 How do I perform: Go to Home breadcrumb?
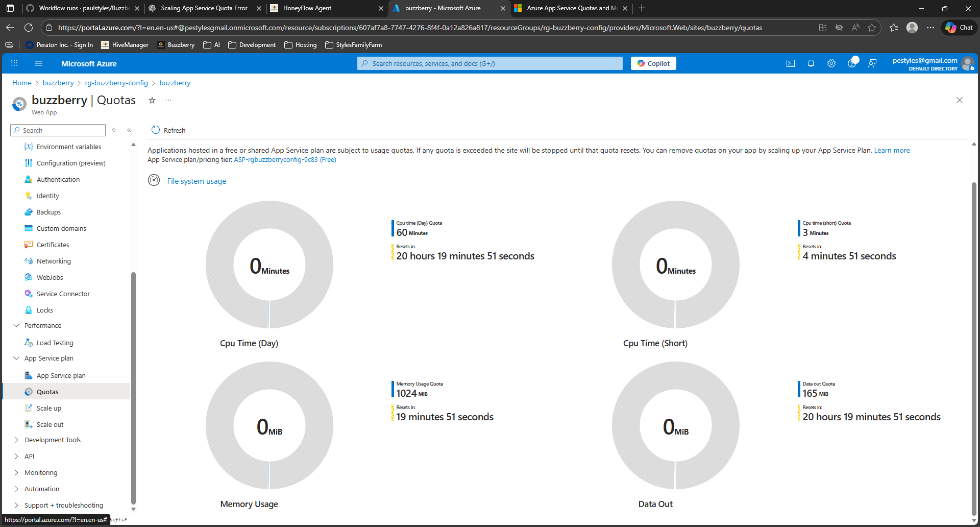[22, 83]
